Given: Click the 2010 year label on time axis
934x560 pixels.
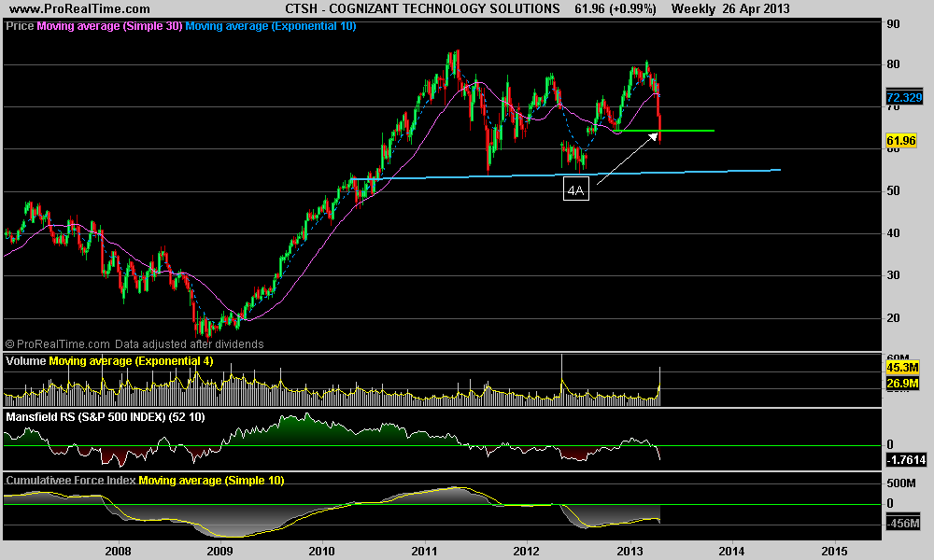Looking at the screenshot, I should pos(322,551).
